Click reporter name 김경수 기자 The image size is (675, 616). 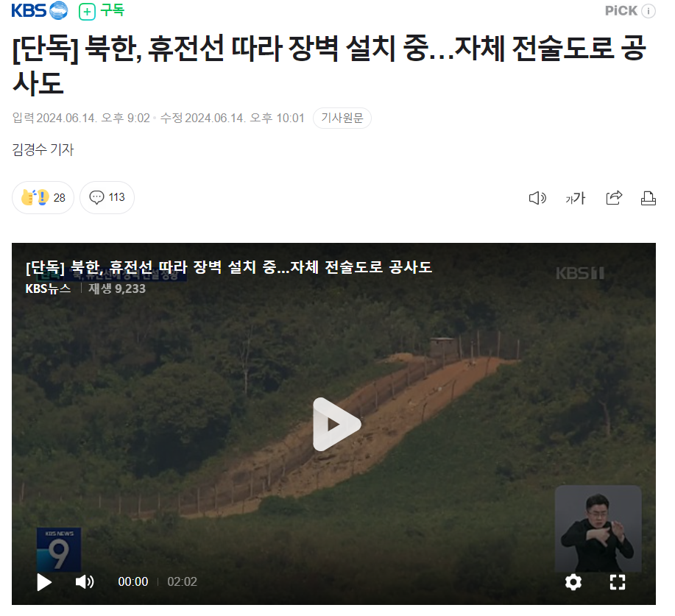pos(43,150)
